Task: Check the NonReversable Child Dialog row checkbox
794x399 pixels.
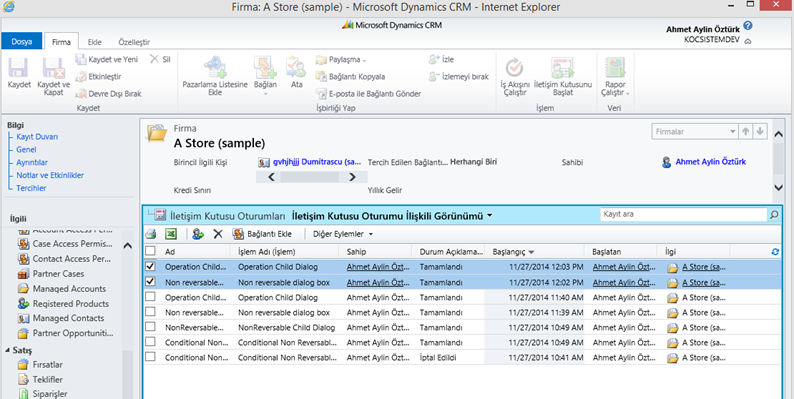Action: point(150,327)
